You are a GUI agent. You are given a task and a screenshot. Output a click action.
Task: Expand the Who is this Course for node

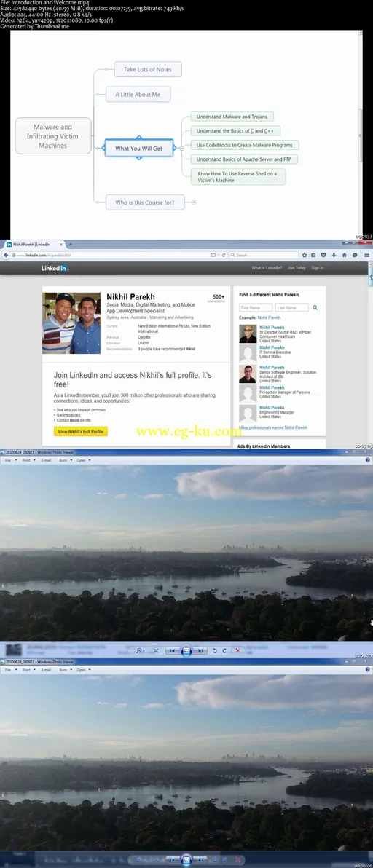point(194,202)
